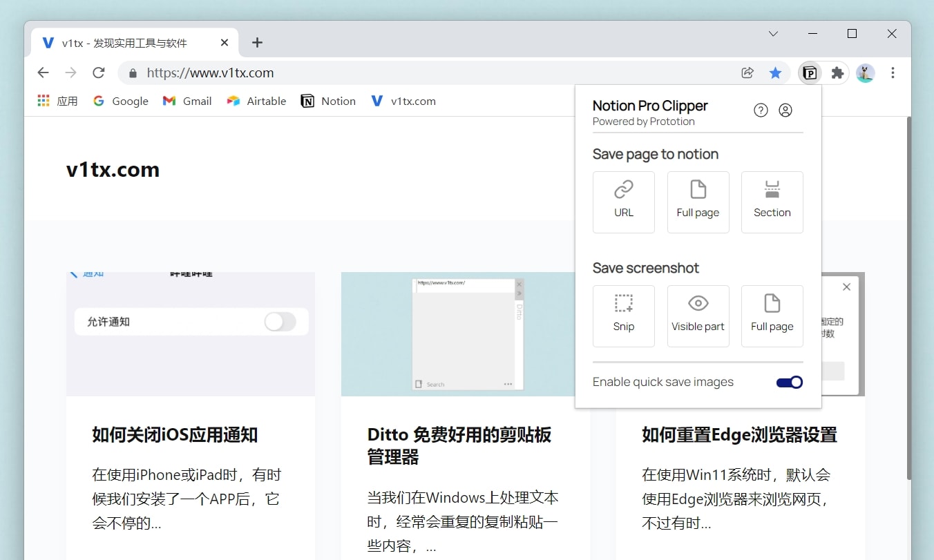Switch to the v1tx browser tab
The height and width of the screenshot is (560, 934).
point(124,42)
